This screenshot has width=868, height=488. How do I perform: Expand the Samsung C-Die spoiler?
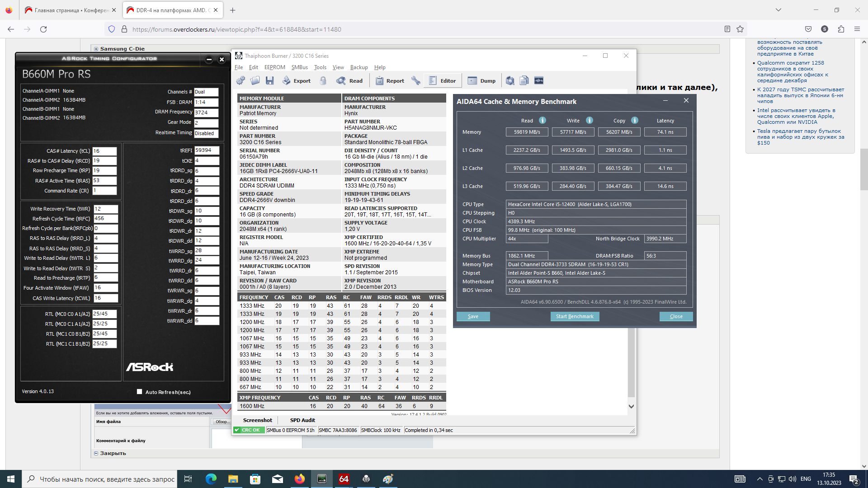pos(96,49)
